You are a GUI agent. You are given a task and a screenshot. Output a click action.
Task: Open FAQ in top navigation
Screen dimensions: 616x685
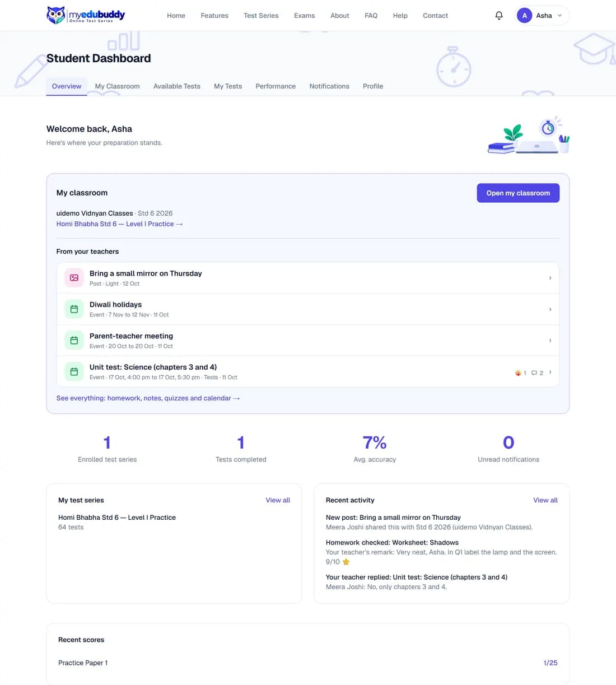coord(371,16)
